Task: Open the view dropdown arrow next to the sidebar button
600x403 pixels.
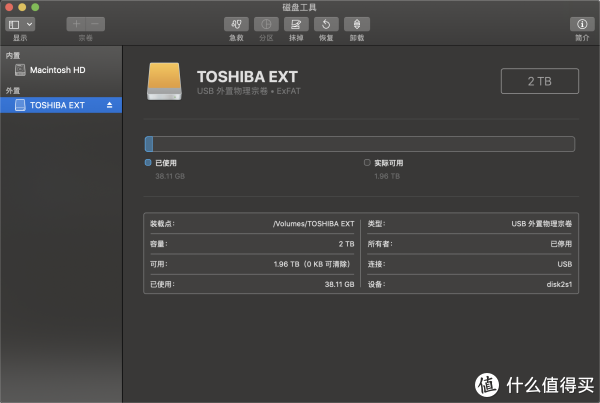Action: [x=28, y=23]
